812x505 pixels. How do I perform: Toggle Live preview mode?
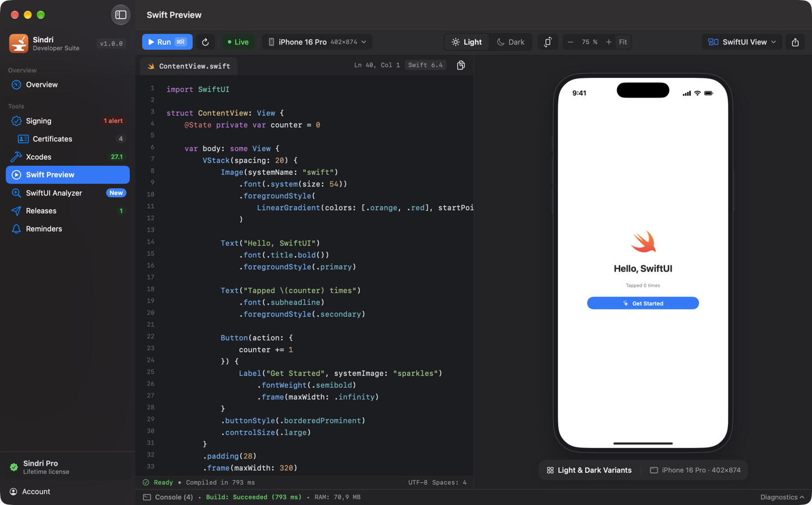coord(238,42)
